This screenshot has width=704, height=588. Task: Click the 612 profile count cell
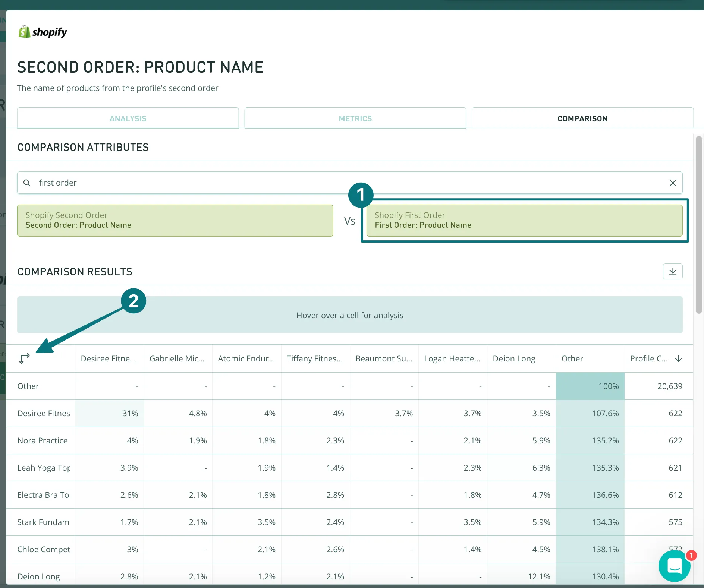(x=659, y=495)
